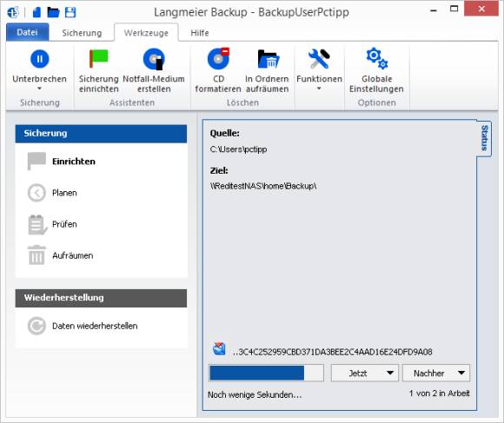Viewport: 504px width, 423px height.
Task: Click the Assistenten ribbon group label
Action: (132, 102)
